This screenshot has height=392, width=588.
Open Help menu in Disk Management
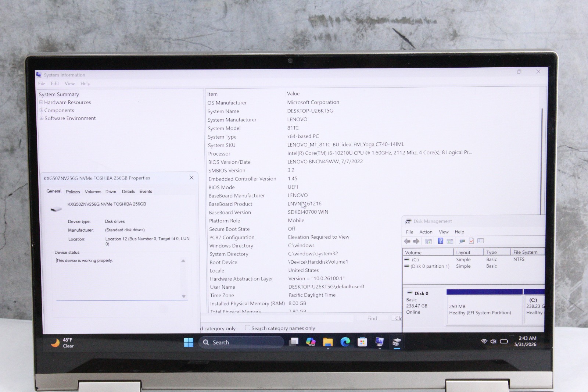[x=459, y=232]
